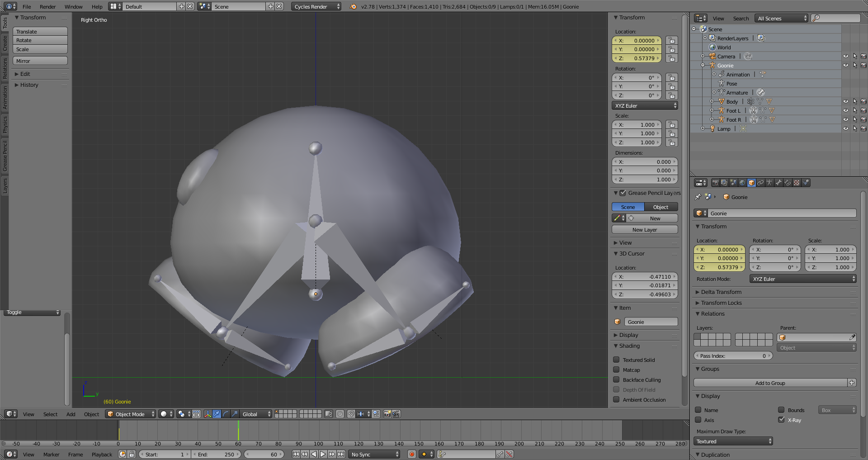Enable Textured Solid shading checkbox

(x=616, y=360)
